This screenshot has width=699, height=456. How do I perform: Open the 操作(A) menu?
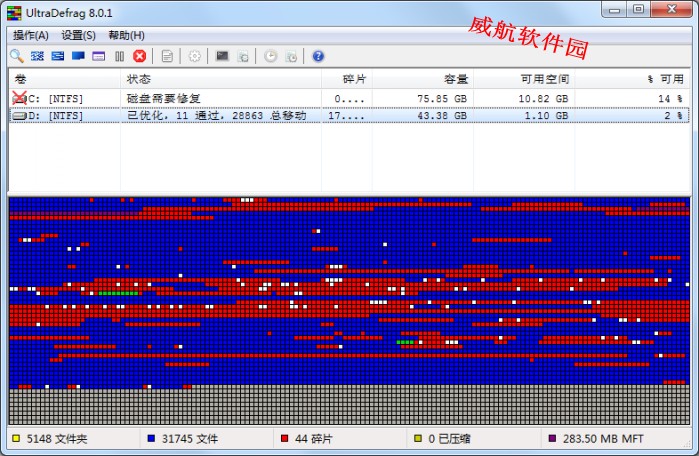tap(31, 35)
